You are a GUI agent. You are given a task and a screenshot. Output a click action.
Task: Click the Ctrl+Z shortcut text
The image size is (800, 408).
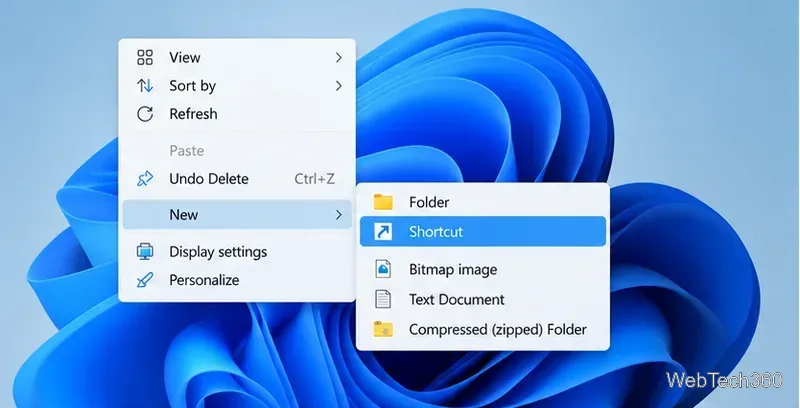point(315,178)
